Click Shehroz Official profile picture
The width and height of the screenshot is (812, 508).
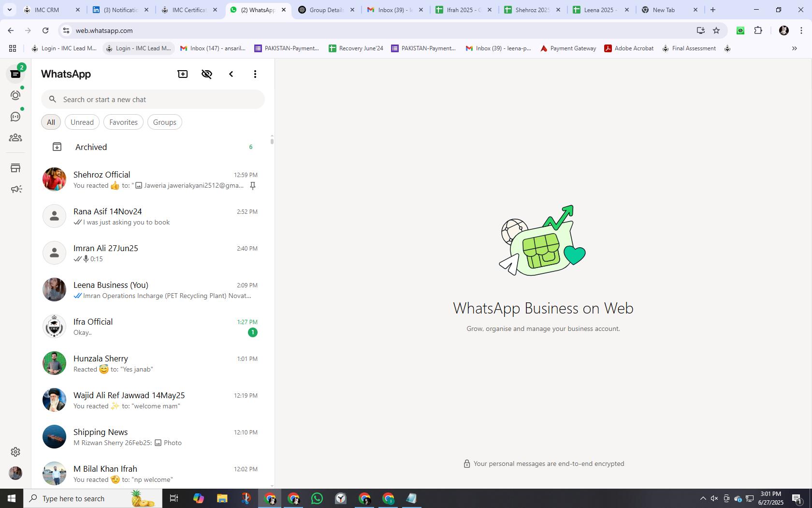(54, 179)
